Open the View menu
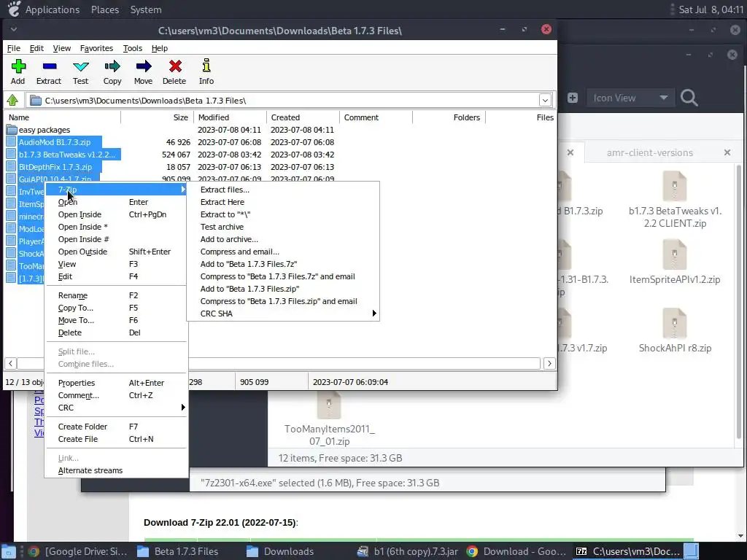 coord(61,48)
